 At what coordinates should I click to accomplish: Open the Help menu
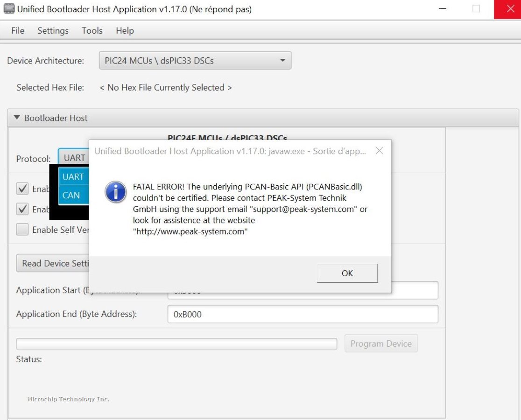[x=125, y=31]
